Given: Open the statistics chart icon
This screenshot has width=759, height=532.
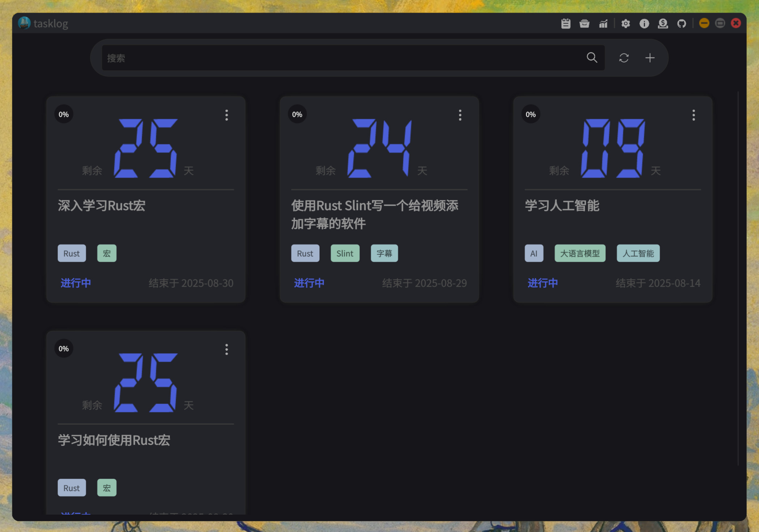Looking at the screenshot, I should click(603, 23).
